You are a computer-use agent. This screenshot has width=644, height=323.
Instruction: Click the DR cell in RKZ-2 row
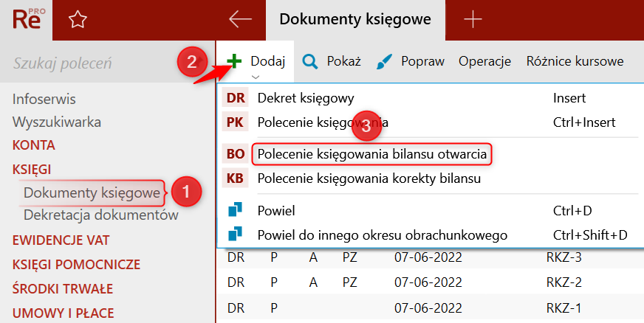[x=236, y=282]
